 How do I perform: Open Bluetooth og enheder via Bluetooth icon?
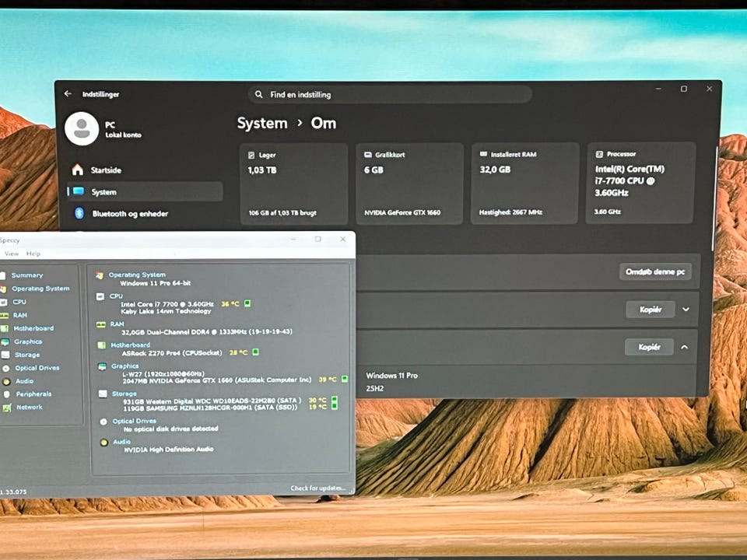click(79, 213)
